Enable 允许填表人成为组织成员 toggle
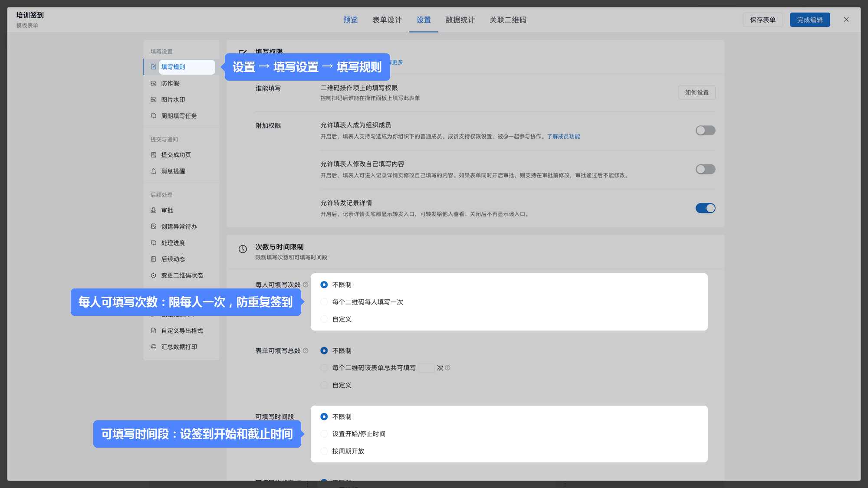868x488 pixels. [x=705, y=131]
